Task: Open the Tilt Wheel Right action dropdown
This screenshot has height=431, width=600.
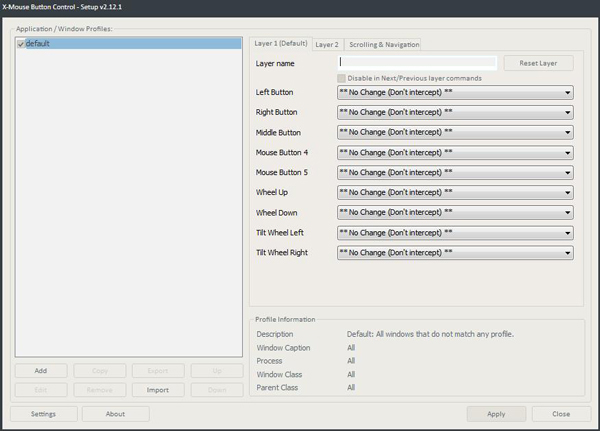Action: [455, 253]
